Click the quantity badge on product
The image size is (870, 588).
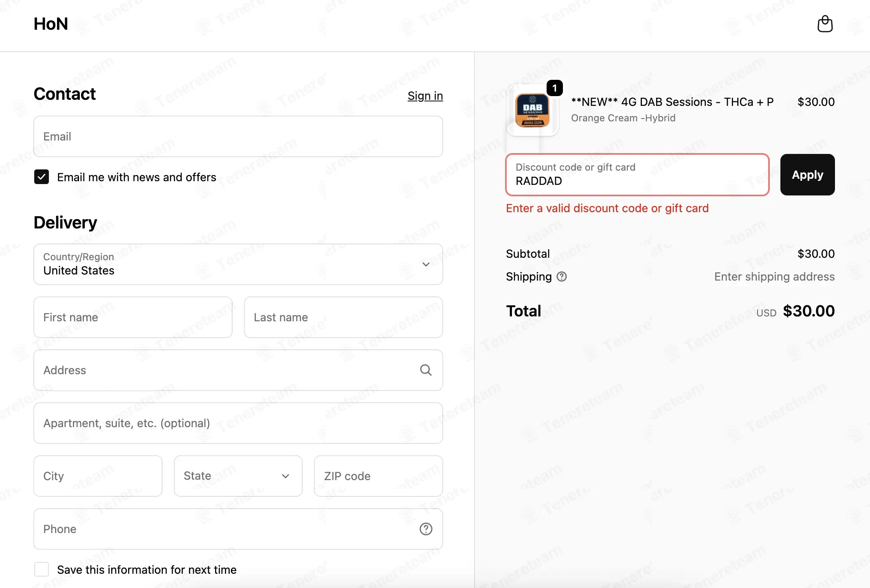point(554,88)
